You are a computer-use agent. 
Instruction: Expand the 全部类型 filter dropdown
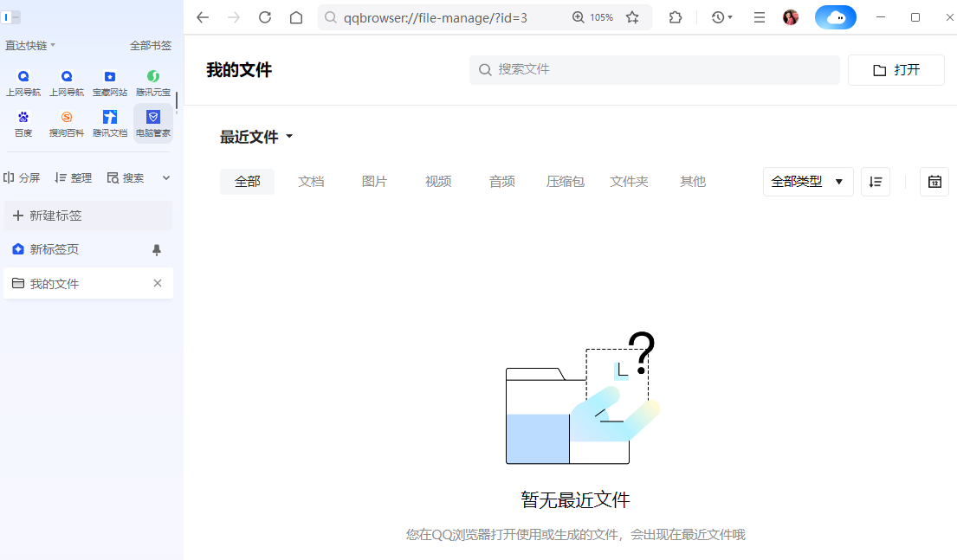pyautogui.click(x=807, y=182)
